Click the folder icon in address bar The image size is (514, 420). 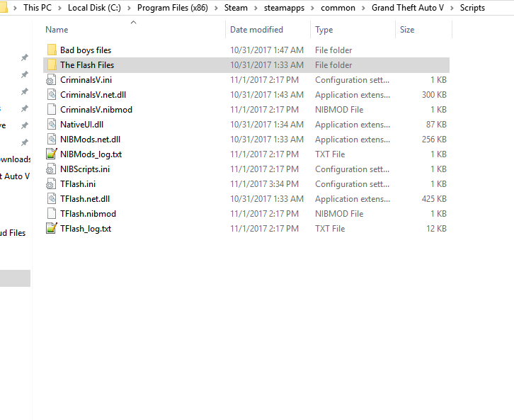pyautogui.click(x=4, y=8)
